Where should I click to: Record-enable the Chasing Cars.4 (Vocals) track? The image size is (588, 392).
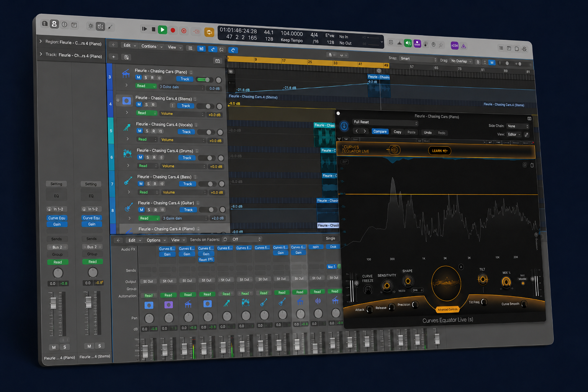click(x=154, y=131)
